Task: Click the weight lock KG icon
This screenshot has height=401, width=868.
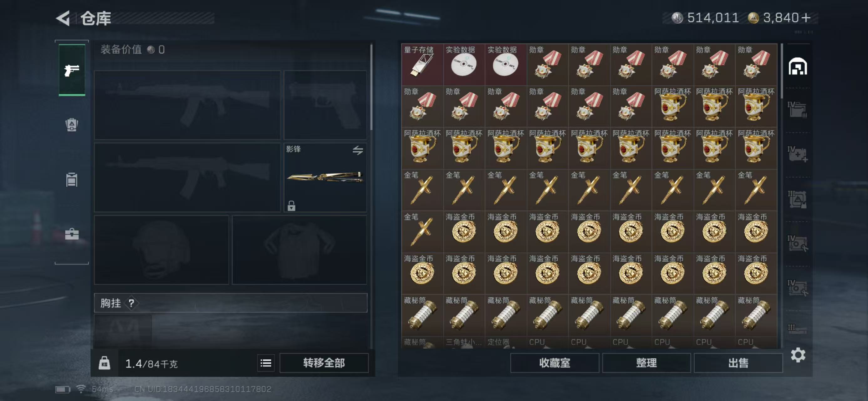Action: coord(105,363)
